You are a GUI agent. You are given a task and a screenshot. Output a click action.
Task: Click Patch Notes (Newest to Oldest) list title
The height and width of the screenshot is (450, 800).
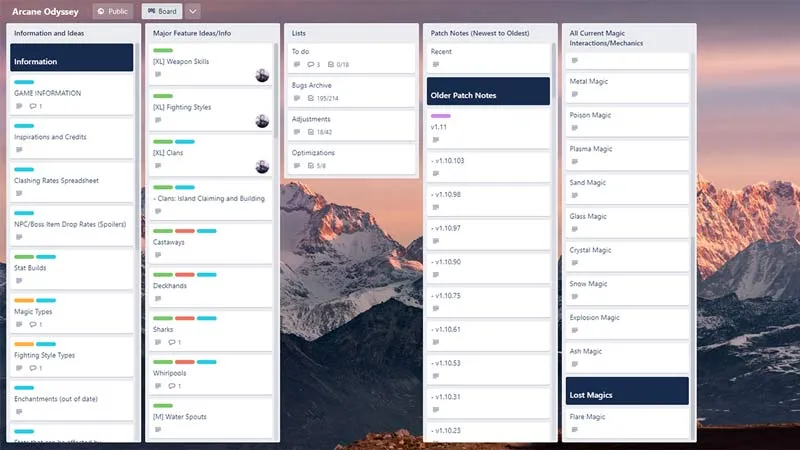480,33
